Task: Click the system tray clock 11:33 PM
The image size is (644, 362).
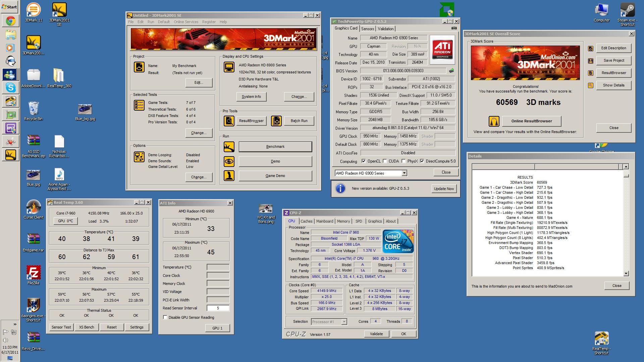Action: pyautogui.click(x=10, y=347)
